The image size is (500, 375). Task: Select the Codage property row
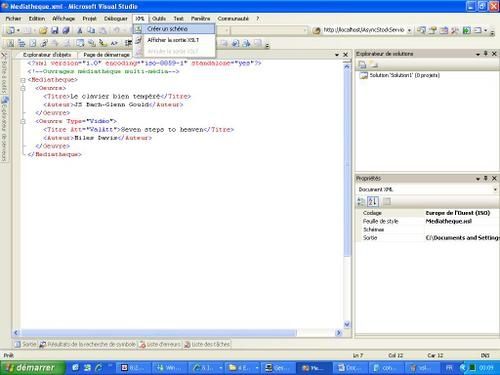tap(428, 213)
